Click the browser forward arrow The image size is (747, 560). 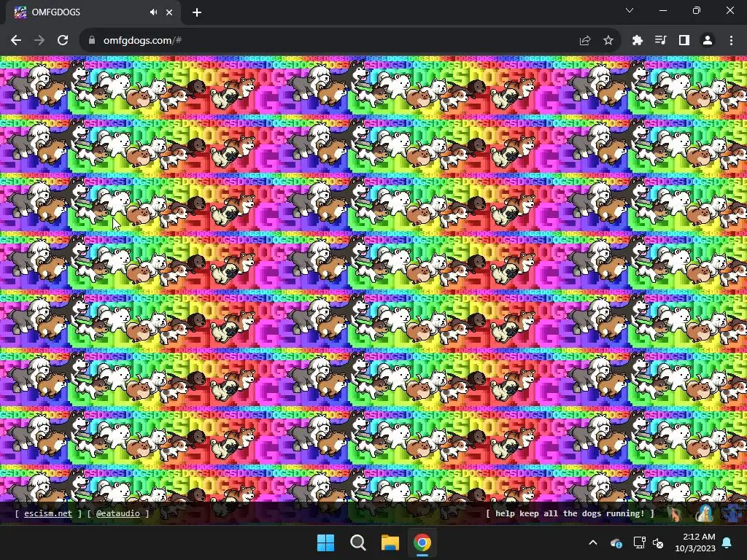pyautogui.click(x=39, y=41)
